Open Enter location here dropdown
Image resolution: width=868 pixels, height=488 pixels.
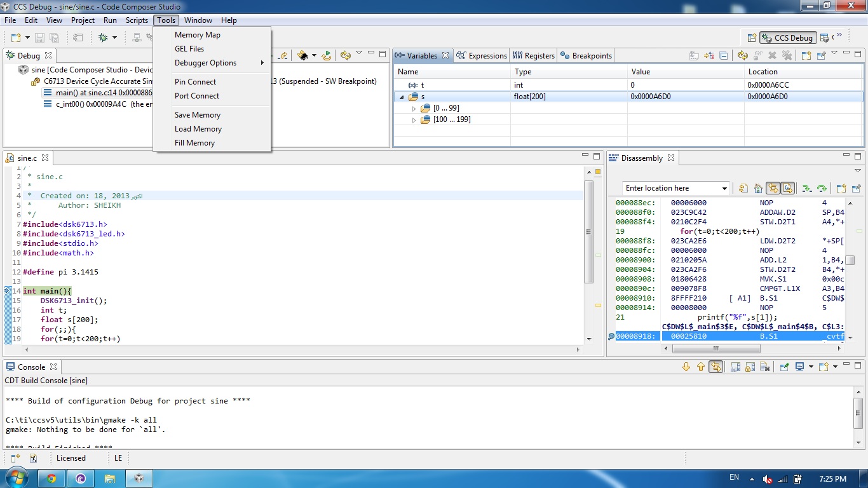tap(724, 188)
